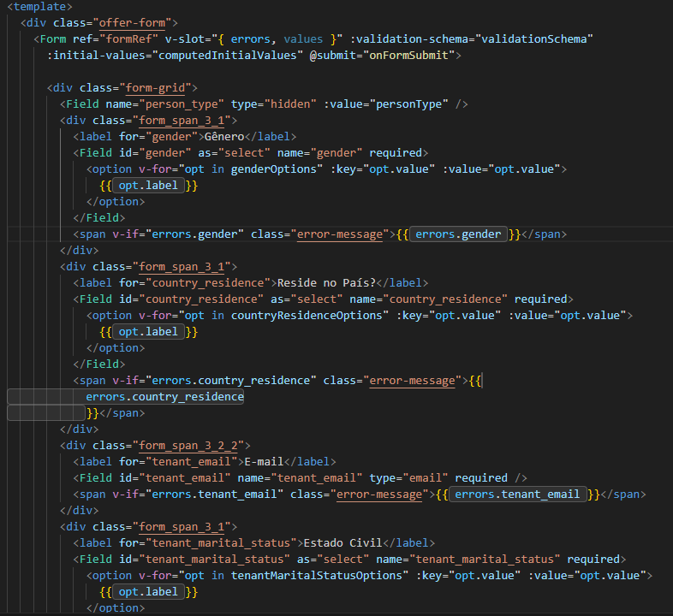Click the "errors.tenant_email" interpolation box
This screenshot has width=673, height=616.
516,495
